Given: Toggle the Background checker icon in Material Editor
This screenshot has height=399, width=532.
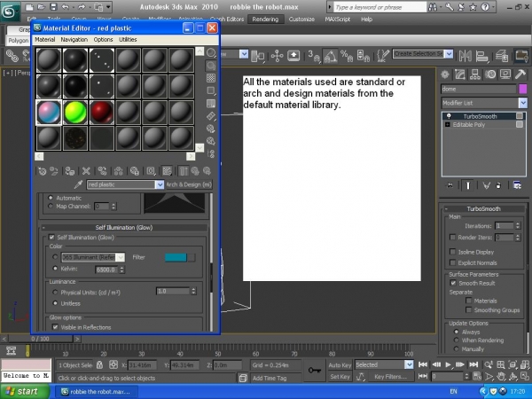Looking at the screenshot, I should point(211,78).
